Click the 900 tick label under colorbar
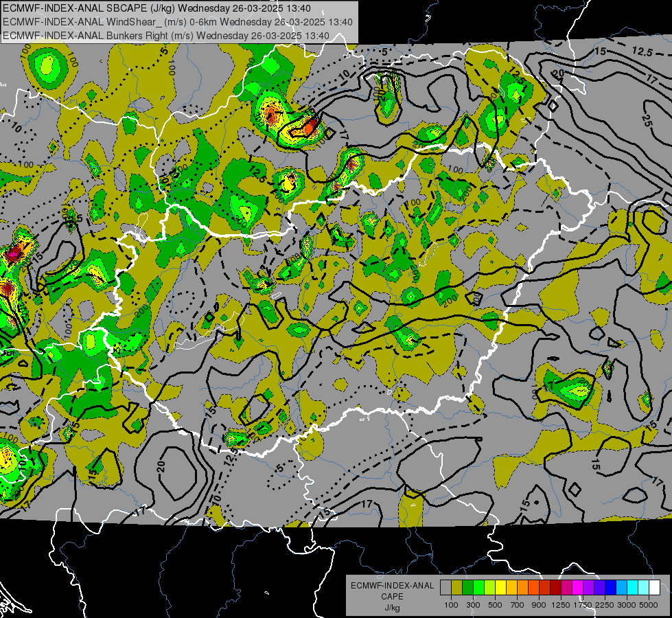 coord(539,605)
